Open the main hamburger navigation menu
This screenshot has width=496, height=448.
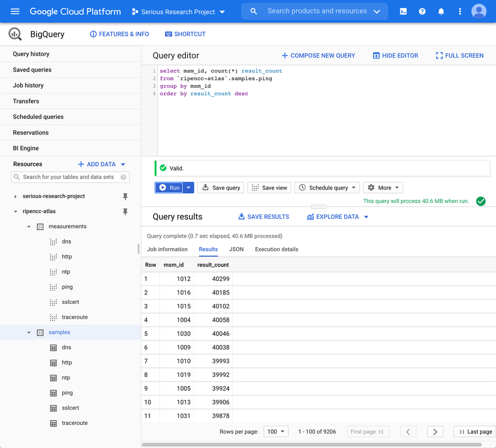pos(15,11)
